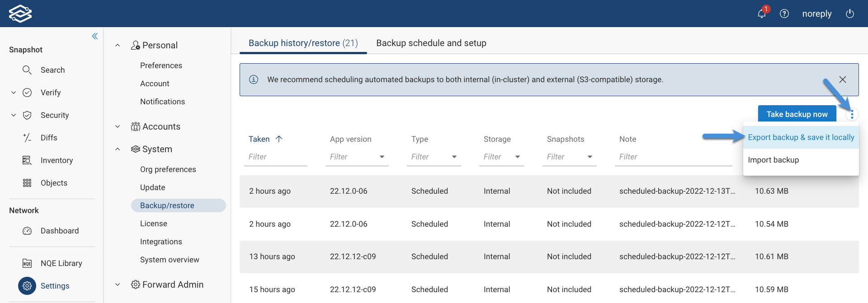Viewport: 868px width, 303px height.
Task: Click version 22.12.12-c09 in 10.61 MB row
Action: coord(353,256)
